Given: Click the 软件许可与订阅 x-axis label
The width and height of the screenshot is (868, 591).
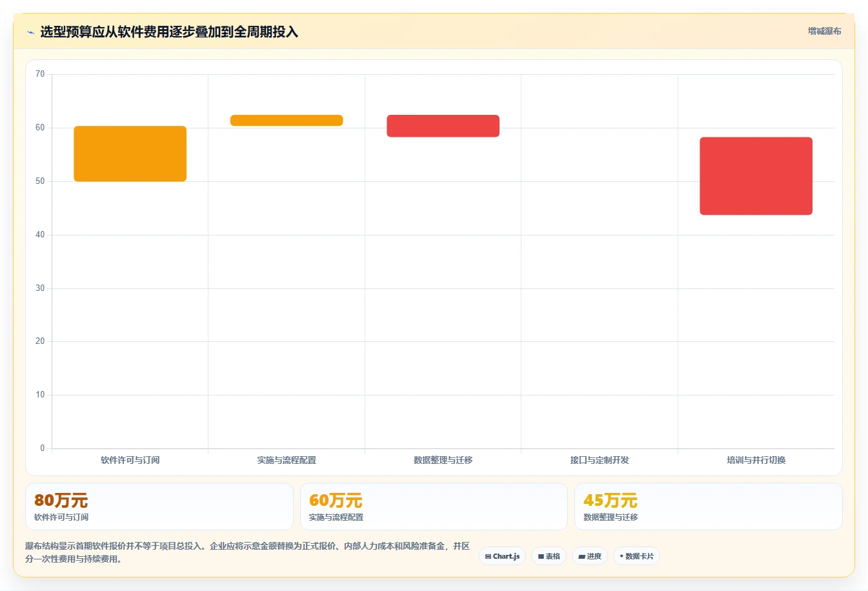Looking at the screenshot, I should (130, 460).
